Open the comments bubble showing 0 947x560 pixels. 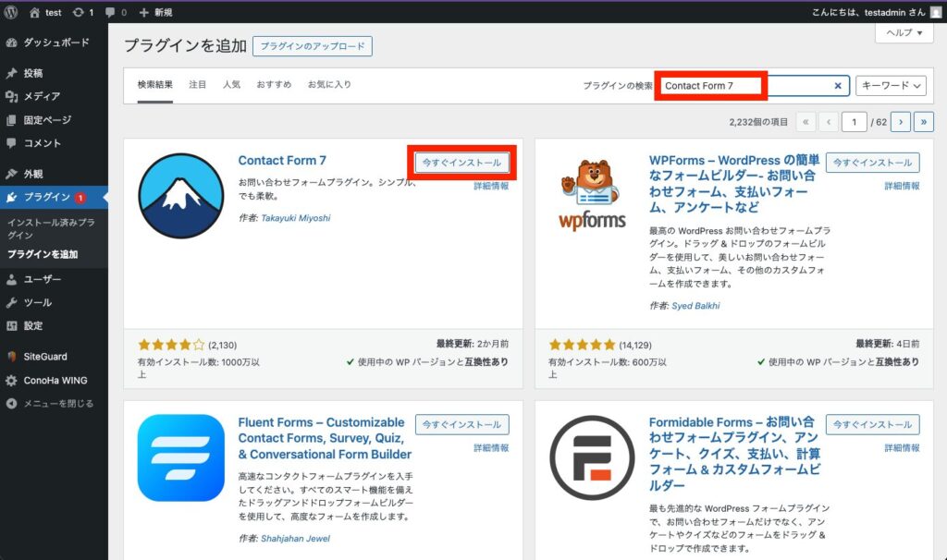pyautogui.click(x=116, y=12)
